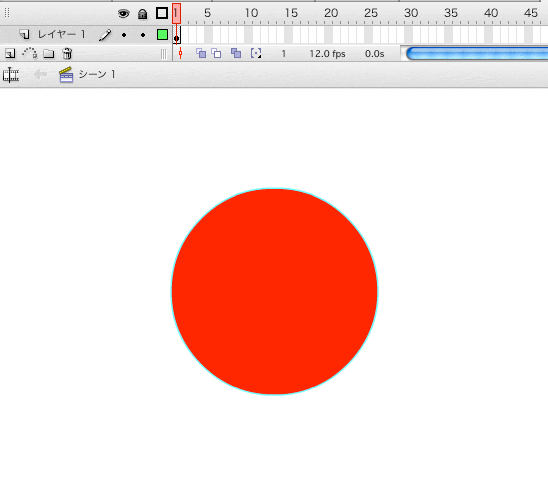Toggle Edit Multiple Frames
Viewport: 548px width, 487px height.
click(236, 53)
